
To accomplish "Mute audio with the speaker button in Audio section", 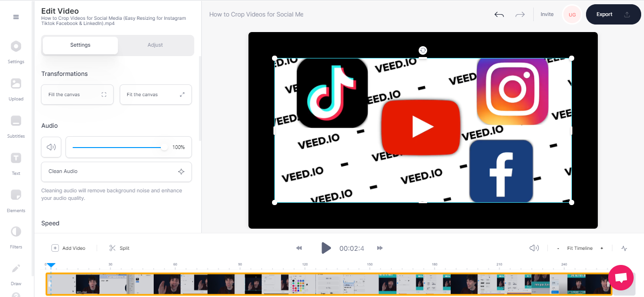I will [51, 147].
